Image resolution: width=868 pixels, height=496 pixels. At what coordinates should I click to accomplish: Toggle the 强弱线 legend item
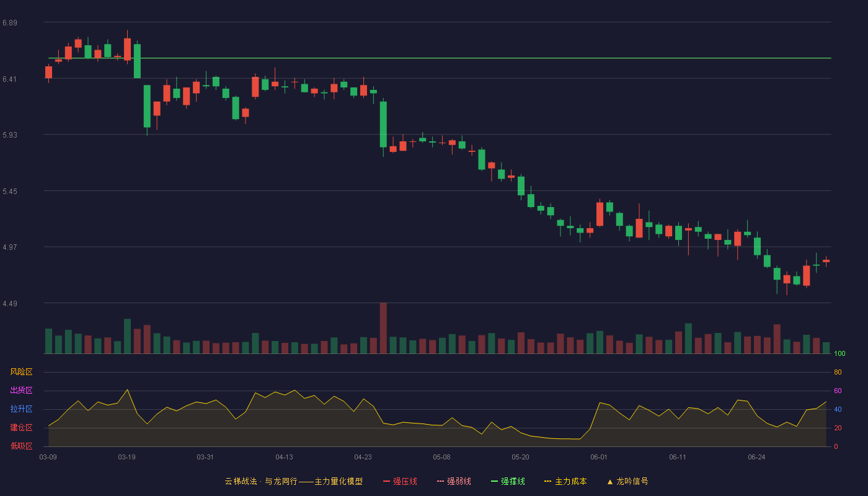point(454,481)
